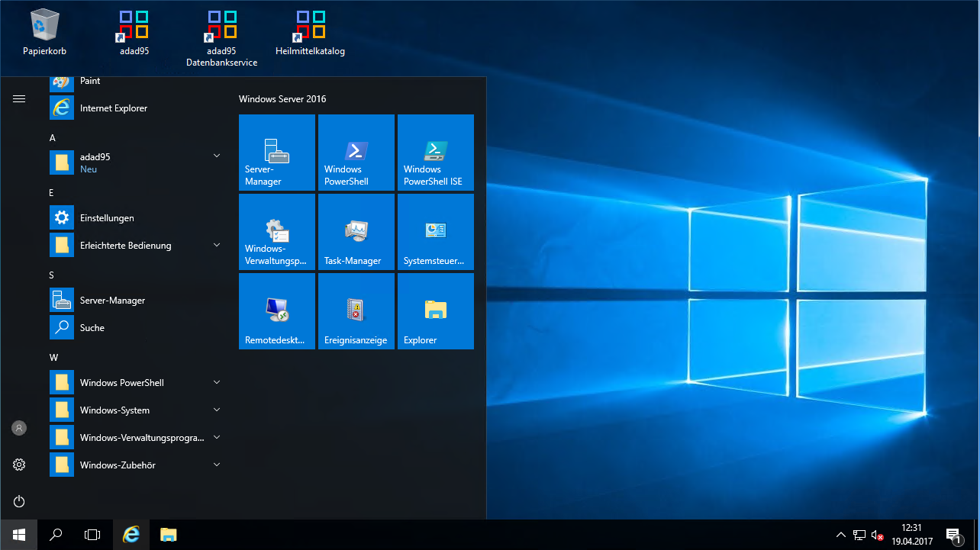Expand the Windows-Zubehör folder chevron
The height and width of the screenshot is (550, 980).
[217, 465]
